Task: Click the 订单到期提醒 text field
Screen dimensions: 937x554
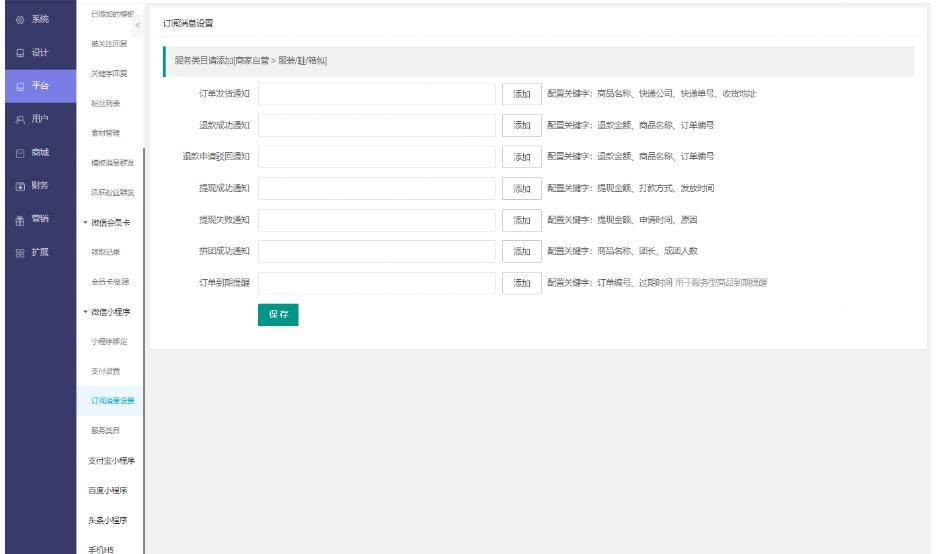Action: pos(377,283)
